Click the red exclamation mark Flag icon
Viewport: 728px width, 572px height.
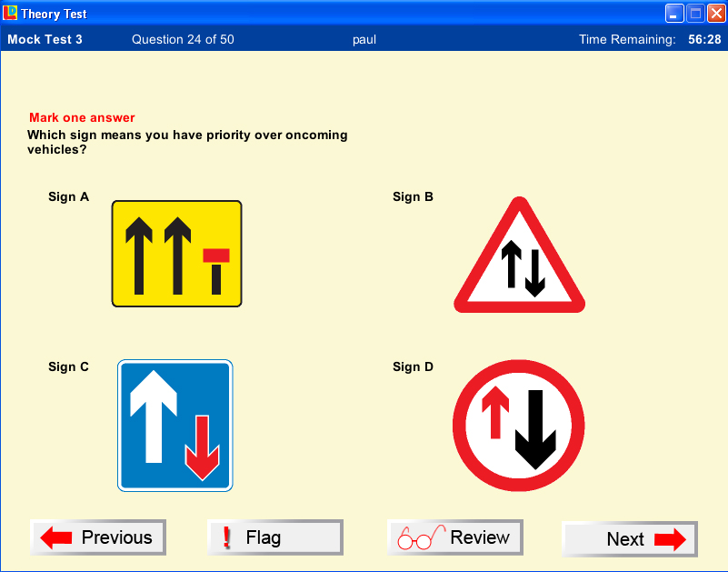pyautogui.click(x=226, y=537)
